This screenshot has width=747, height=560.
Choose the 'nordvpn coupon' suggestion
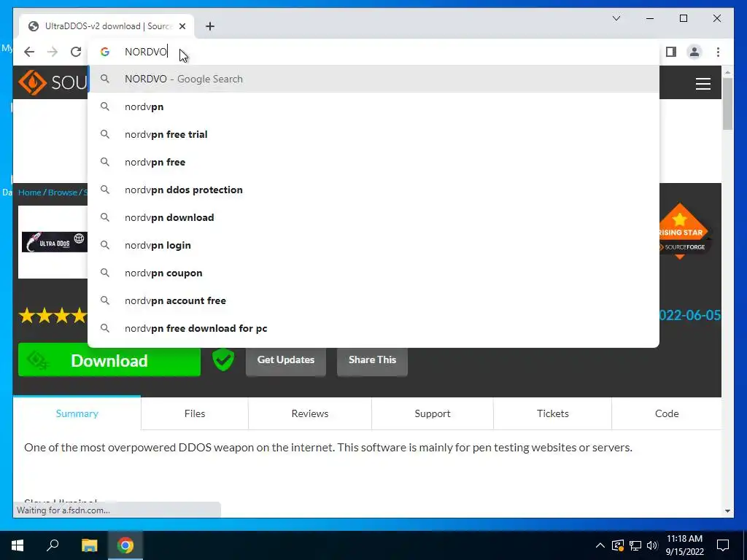click(373, 273)
